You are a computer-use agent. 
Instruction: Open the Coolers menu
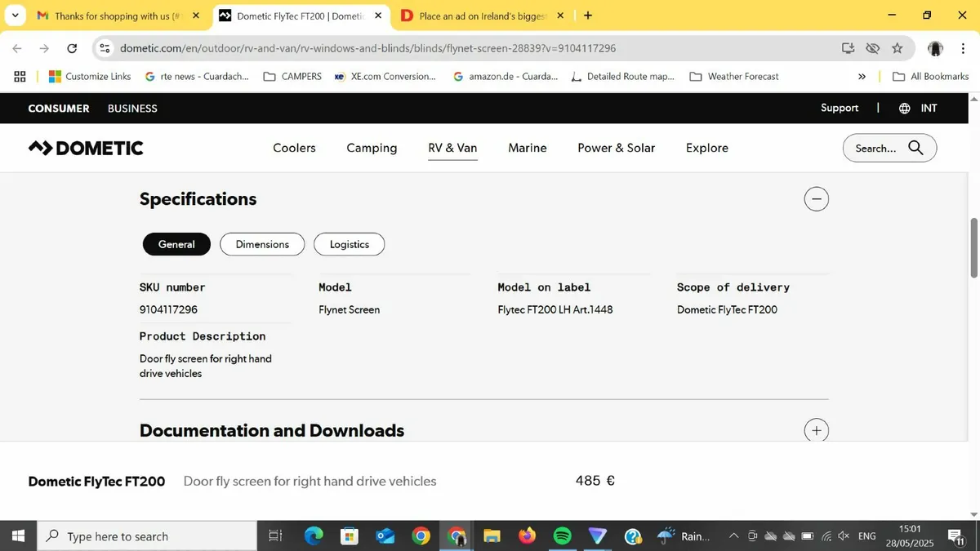click(x=294, y=148)
